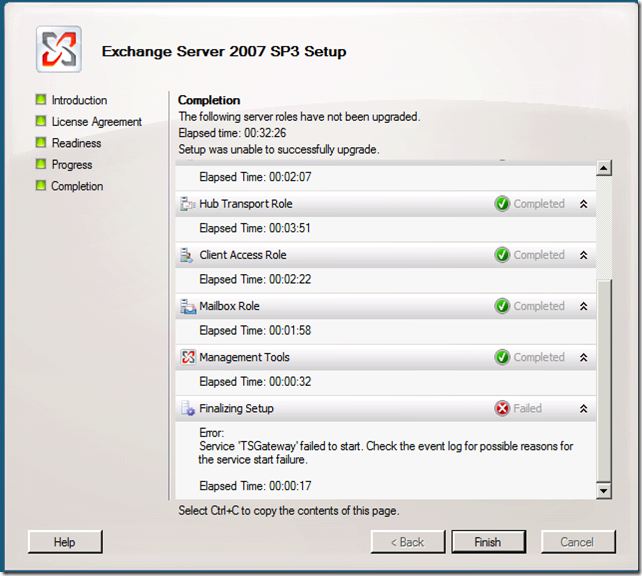This screenshot has width=642, height=576.
Task: Click the green Readiness step indicator
Action: pyautogui.click(x=41, y=142)
